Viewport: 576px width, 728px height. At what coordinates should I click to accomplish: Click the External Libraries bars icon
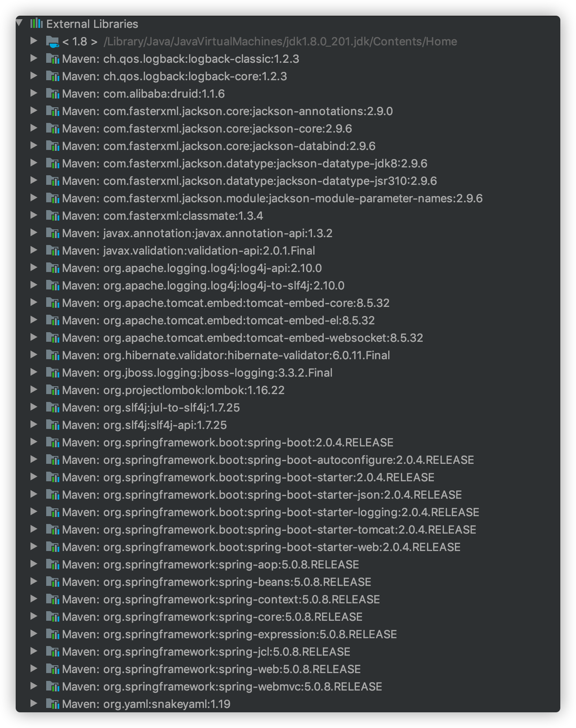click(37, 23)
